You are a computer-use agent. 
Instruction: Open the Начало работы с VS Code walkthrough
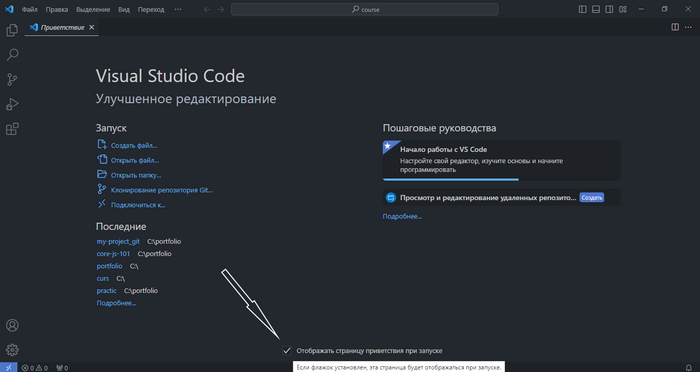pos(501,160)
